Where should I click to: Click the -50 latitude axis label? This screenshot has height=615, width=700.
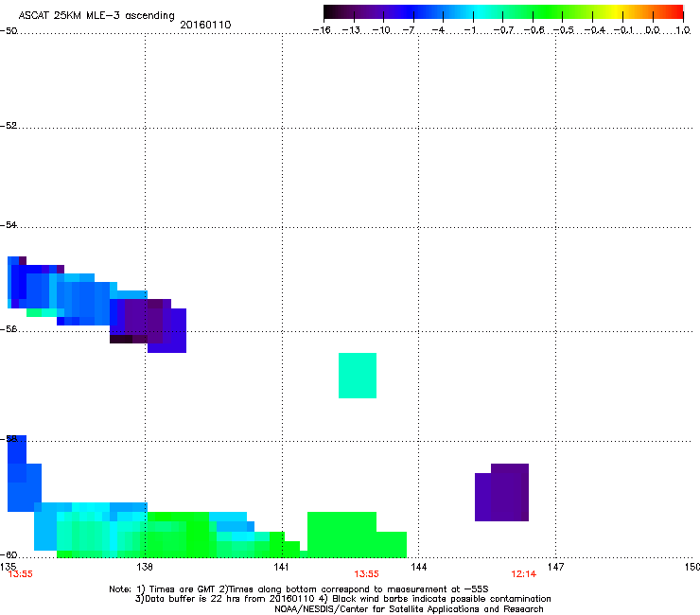coord(9,31)
